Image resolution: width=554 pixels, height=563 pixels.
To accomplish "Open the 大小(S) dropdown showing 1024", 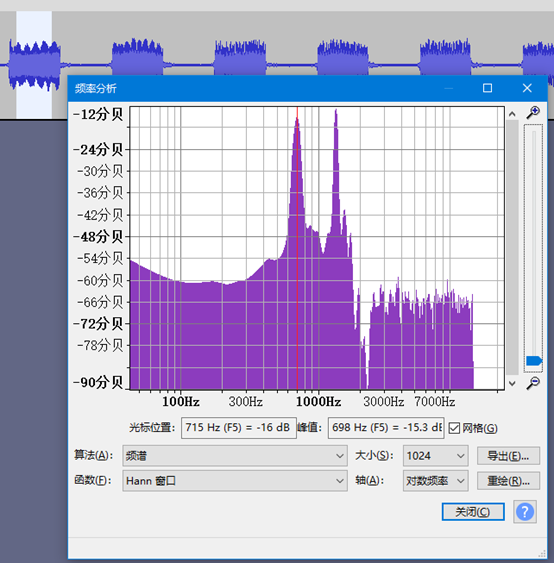I will [436, 456].
